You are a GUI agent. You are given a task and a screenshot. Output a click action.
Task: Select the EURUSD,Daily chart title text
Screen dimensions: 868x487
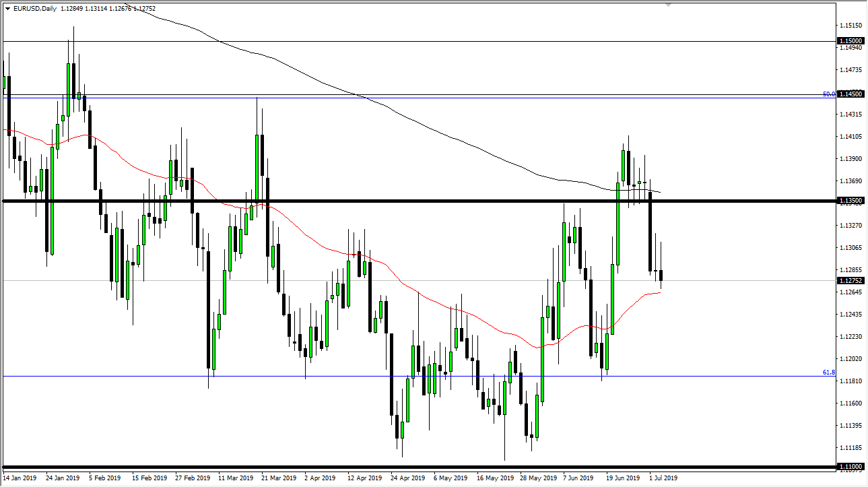pos(35,9)
